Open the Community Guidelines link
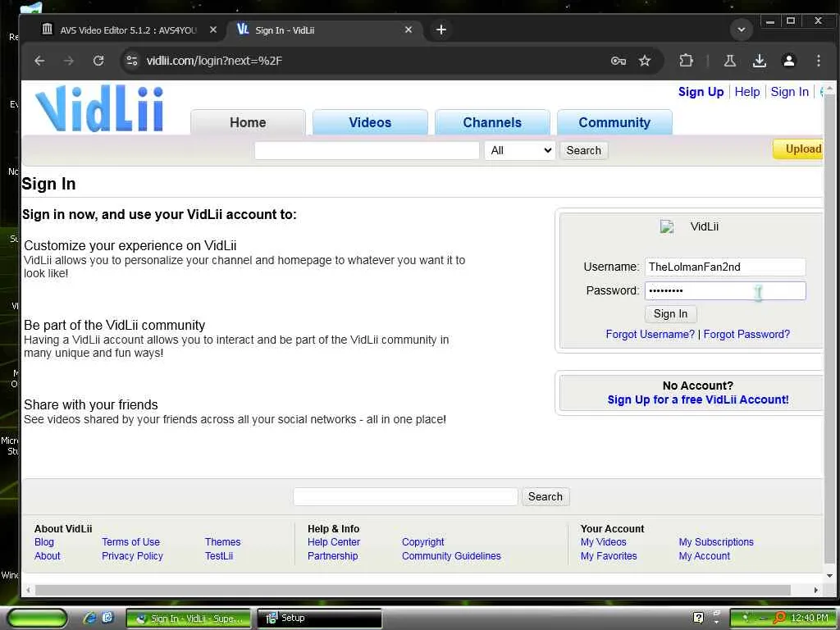 coord(451,556)
